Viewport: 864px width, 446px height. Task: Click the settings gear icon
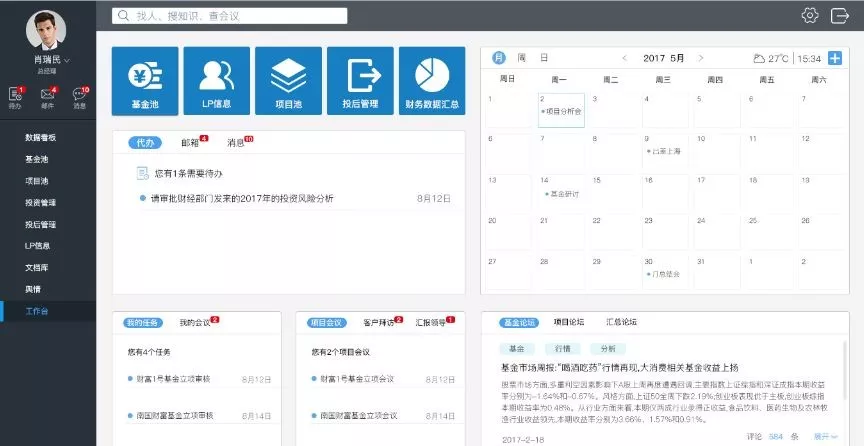[810, 15]
